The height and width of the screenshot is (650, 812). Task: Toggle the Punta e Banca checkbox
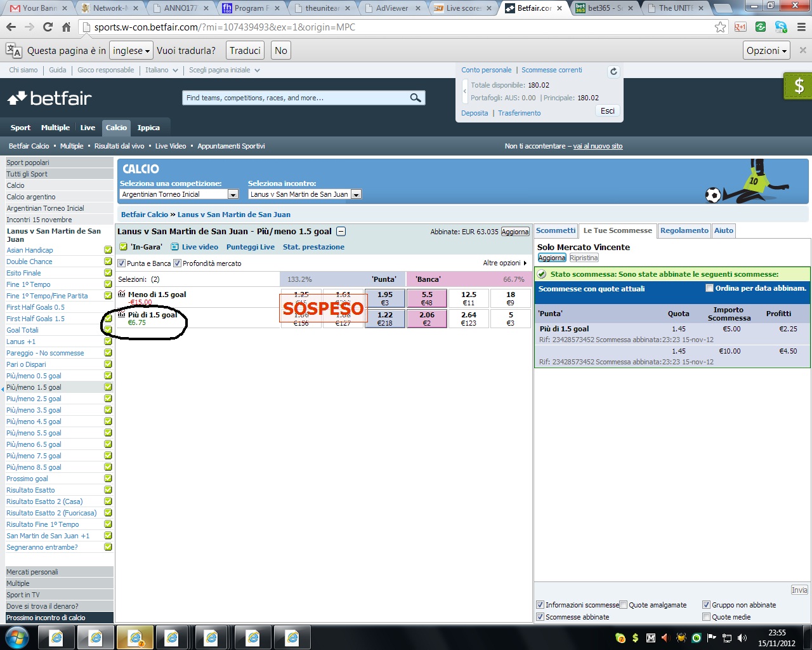[x=122, y=263]
